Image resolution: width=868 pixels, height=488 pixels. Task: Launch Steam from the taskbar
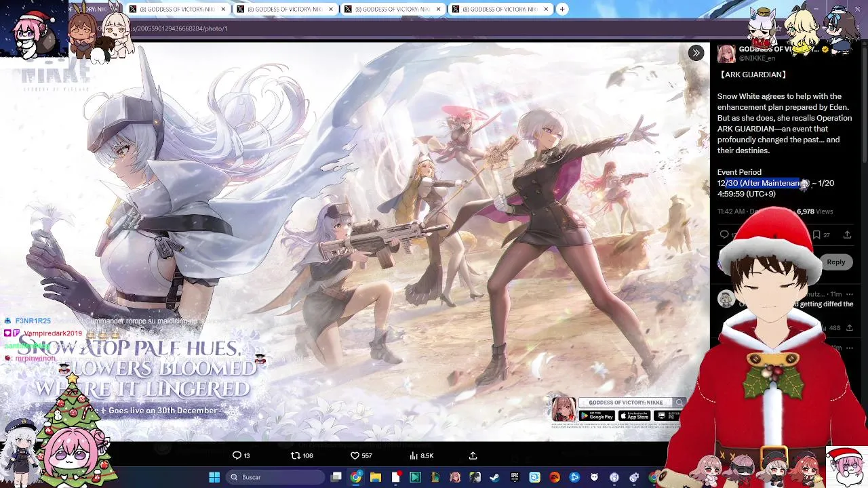(x=494, y=477)
